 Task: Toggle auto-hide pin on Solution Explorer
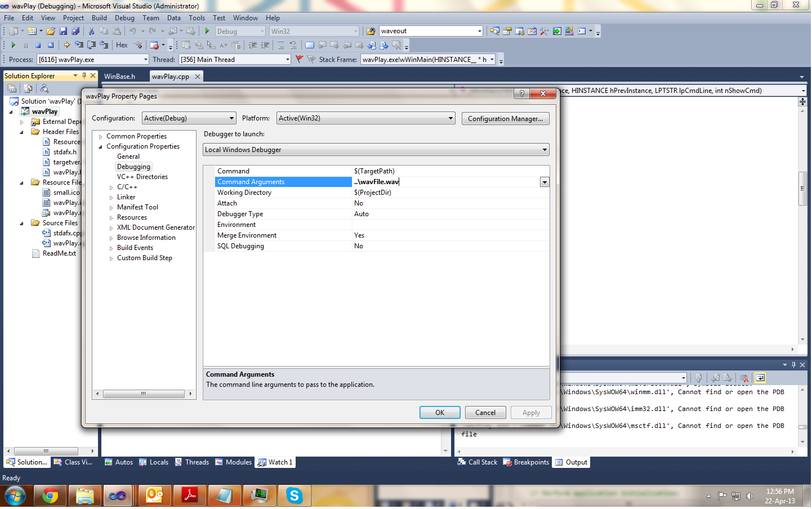click(84, 75)
